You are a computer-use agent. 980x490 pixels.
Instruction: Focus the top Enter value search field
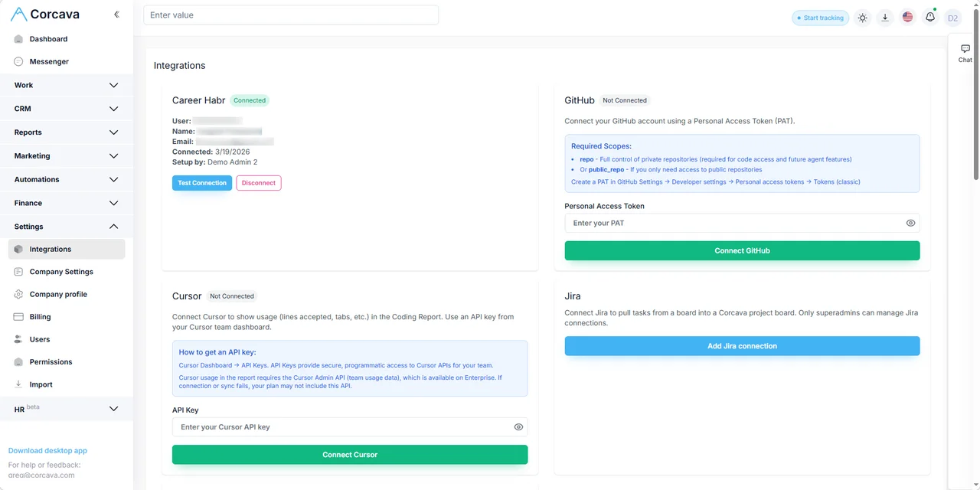pyautogui.click(x=291, y=15)
